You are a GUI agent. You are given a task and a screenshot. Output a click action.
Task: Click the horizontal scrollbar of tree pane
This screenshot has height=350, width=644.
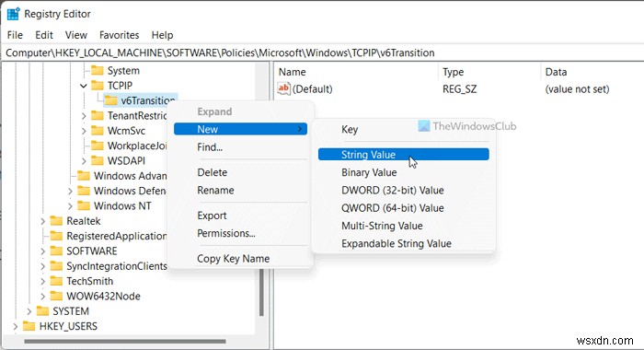tap(125, 341)
